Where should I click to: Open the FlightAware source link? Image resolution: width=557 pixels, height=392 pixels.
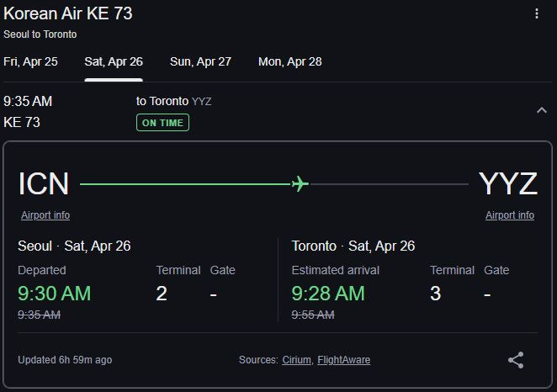[343, 360]
